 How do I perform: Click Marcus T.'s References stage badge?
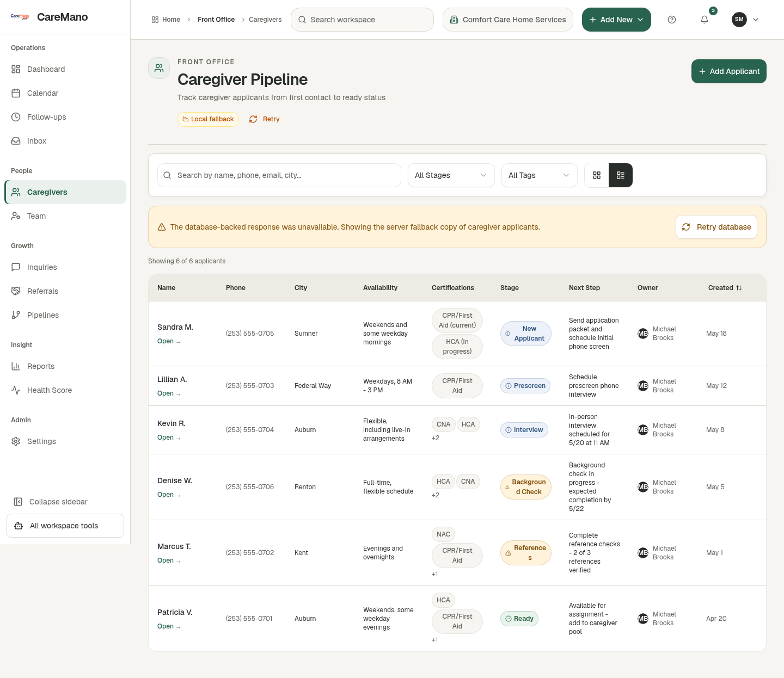pos(525,553)
